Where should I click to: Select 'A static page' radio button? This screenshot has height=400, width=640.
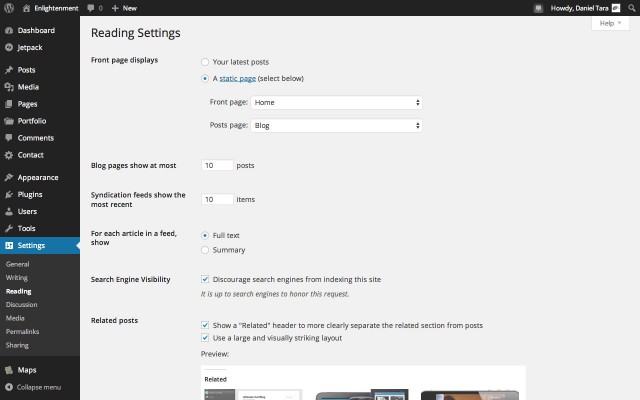pyautogui.click(x=205, y=78)
